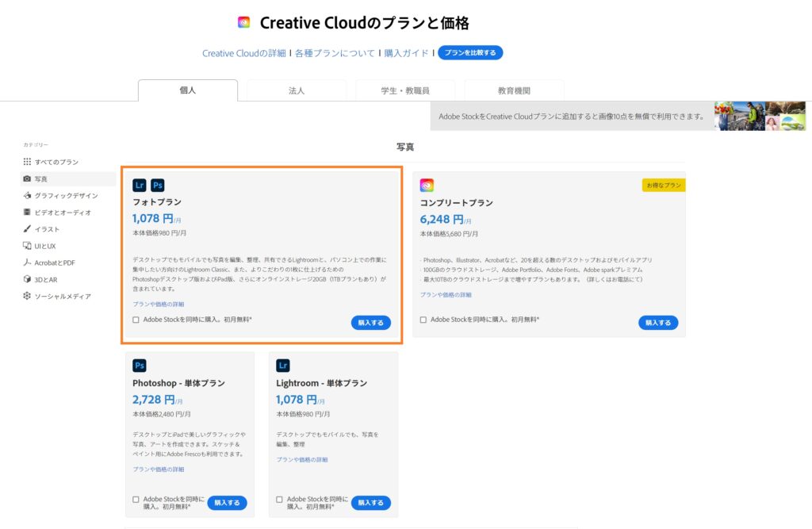The height and width of the screenshot is (529, 812).
Task: Select AcrobatとPDF category label
Action: pos(55,263)
